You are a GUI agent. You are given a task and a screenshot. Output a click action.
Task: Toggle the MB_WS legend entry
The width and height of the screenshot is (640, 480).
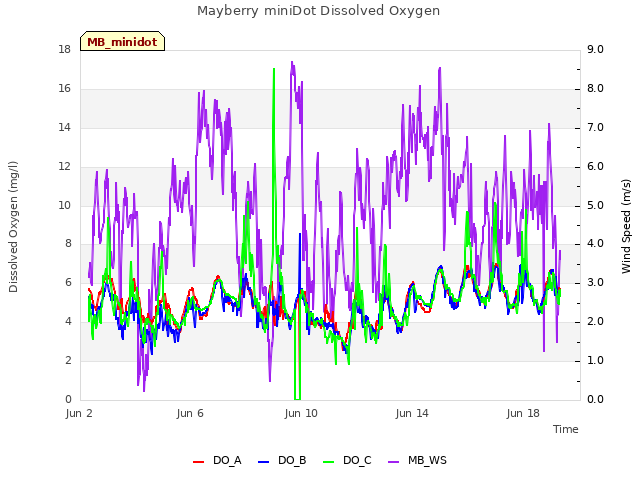point(417,460)
